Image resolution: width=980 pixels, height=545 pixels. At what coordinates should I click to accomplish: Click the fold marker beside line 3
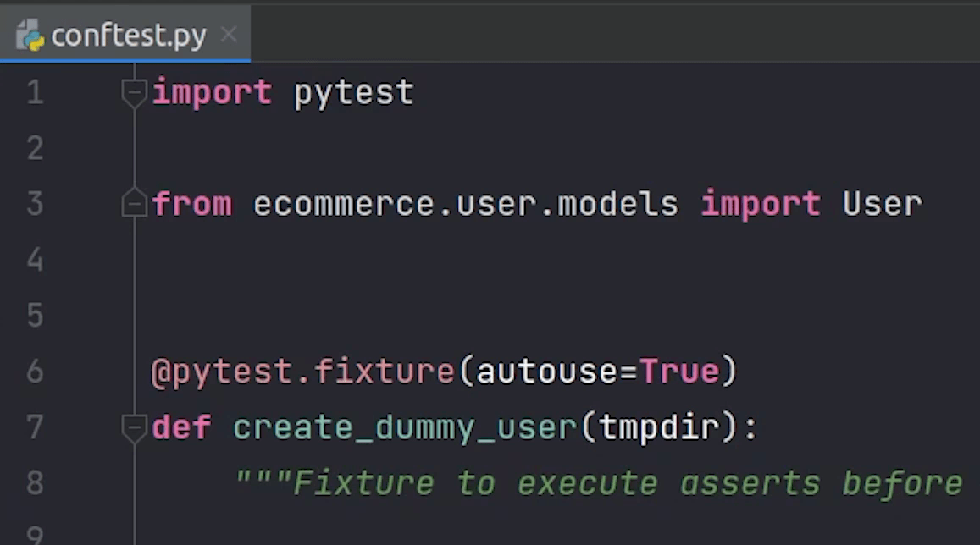[x=134, y=204]
